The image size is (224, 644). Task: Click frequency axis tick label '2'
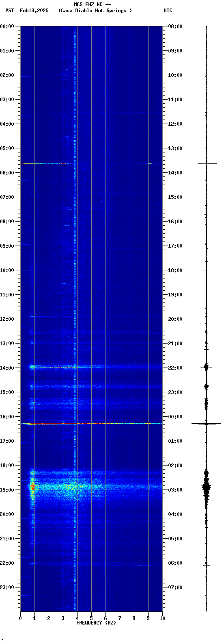(x=49, y=618)
